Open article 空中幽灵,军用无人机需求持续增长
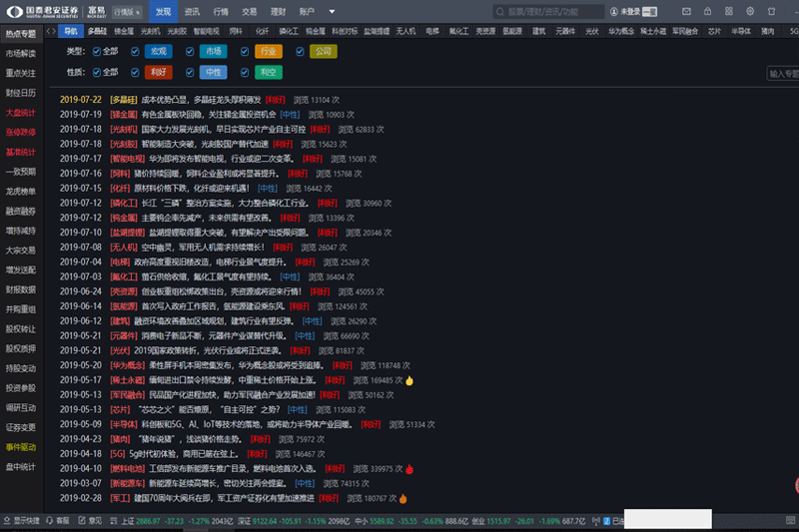This screenshot has height=532, width=799. pos(203,248)
